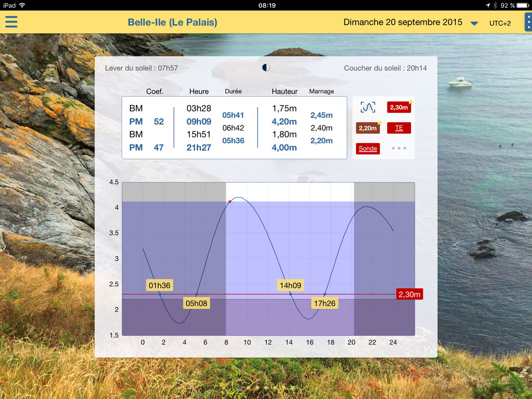
Task: Tap the Marnage column header
Action: tap(321, 91)
